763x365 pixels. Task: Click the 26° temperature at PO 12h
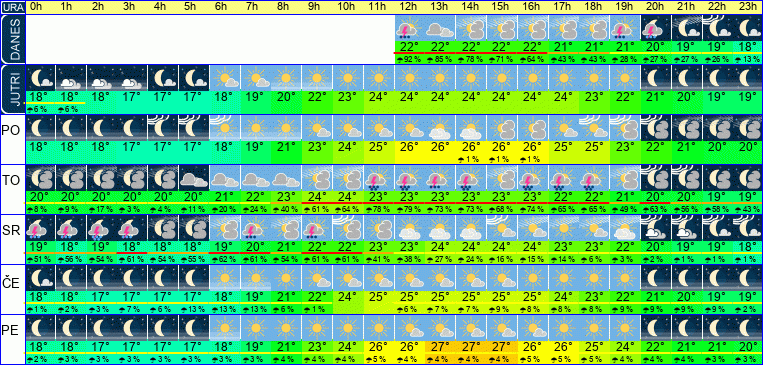[x=409, y=147]
